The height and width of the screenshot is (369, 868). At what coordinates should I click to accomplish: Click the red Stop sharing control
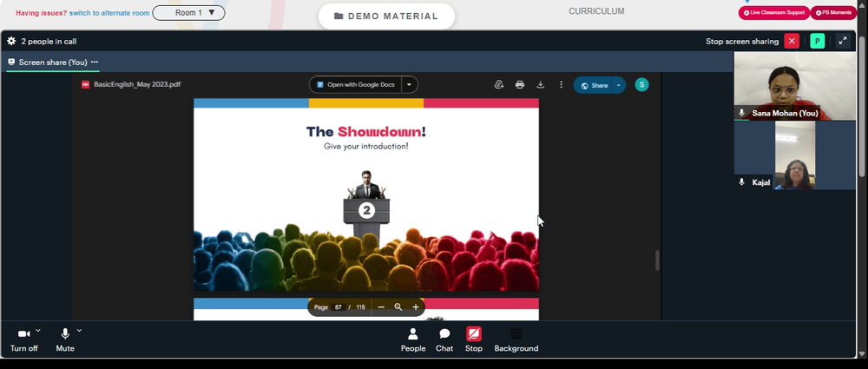(473, 339)
